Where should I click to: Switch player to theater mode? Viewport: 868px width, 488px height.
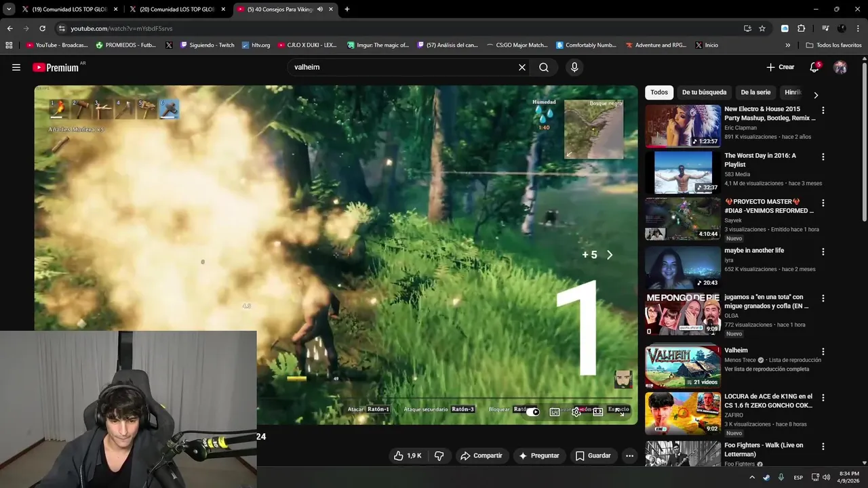pyautogui.click(x=598, y=411)
